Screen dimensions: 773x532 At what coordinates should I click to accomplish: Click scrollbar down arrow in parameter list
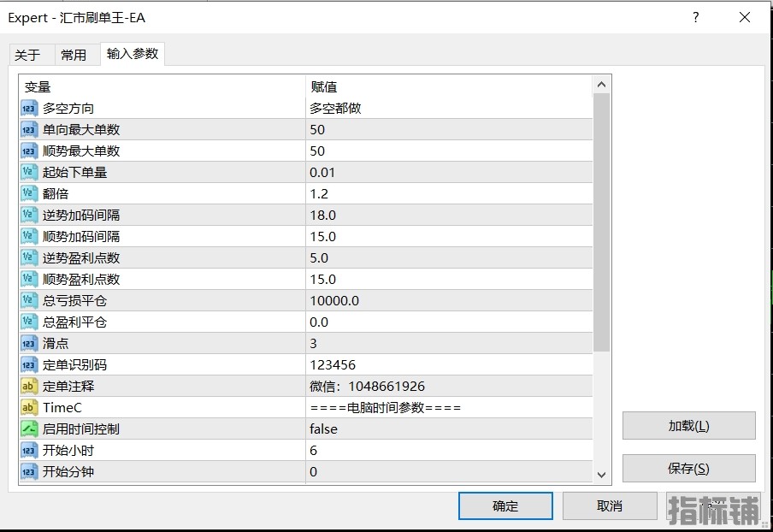click(x=601, y=475)
